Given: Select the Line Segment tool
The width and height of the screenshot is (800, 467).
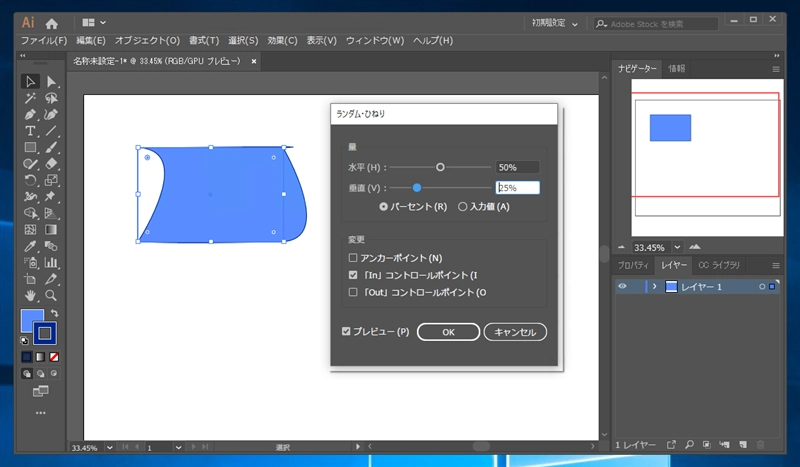Looking at the screenshot, I should pos(51,131).
